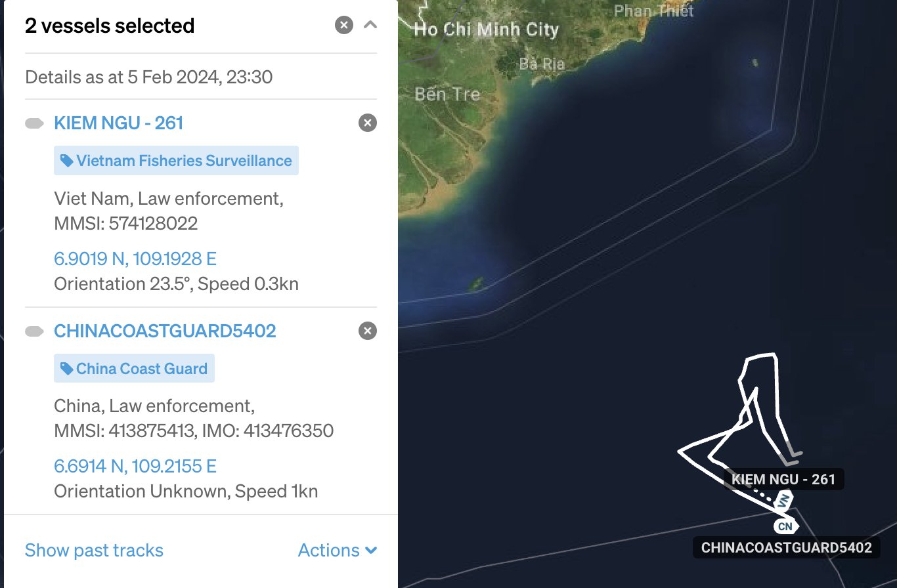The height and width of the screenshot is (588, 897).
Task: Remove KIEM NGU - 261 from selection
Action: click(368, 123)
